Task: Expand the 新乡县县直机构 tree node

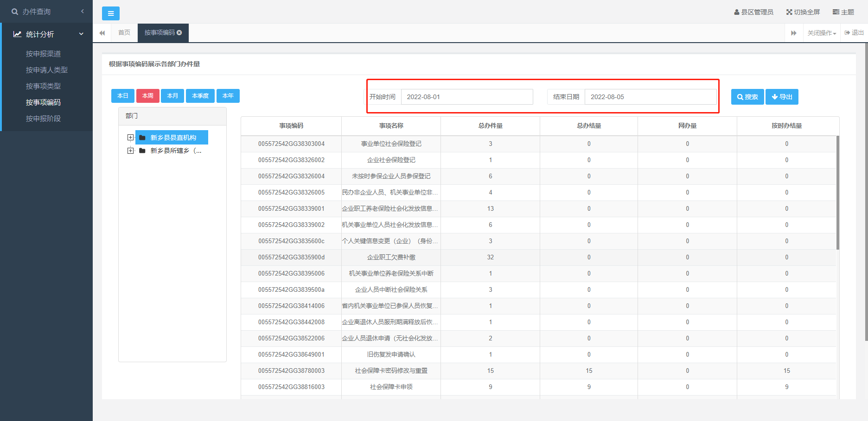Action: (130, 138)
